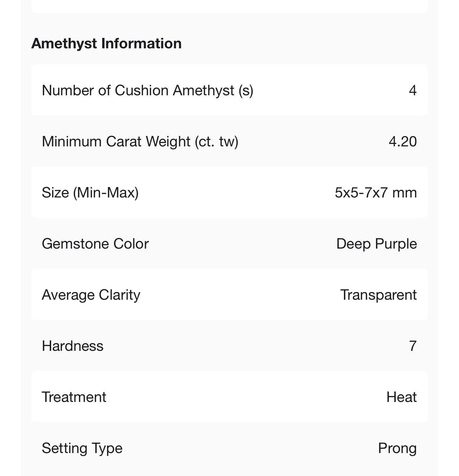This screenshot has width=459, height=476.
Task: Click the Deep Purple color value
Action: click(377, 244)
